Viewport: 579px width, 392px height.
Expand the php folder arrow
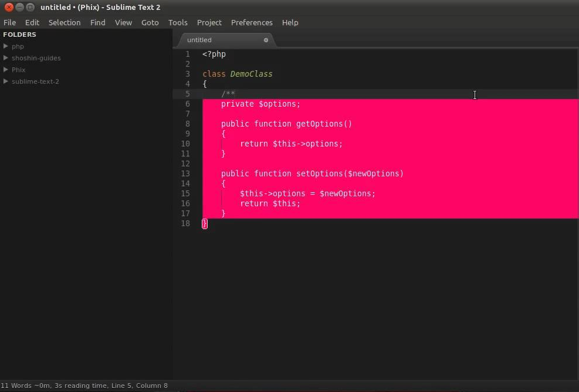(5, 46)
